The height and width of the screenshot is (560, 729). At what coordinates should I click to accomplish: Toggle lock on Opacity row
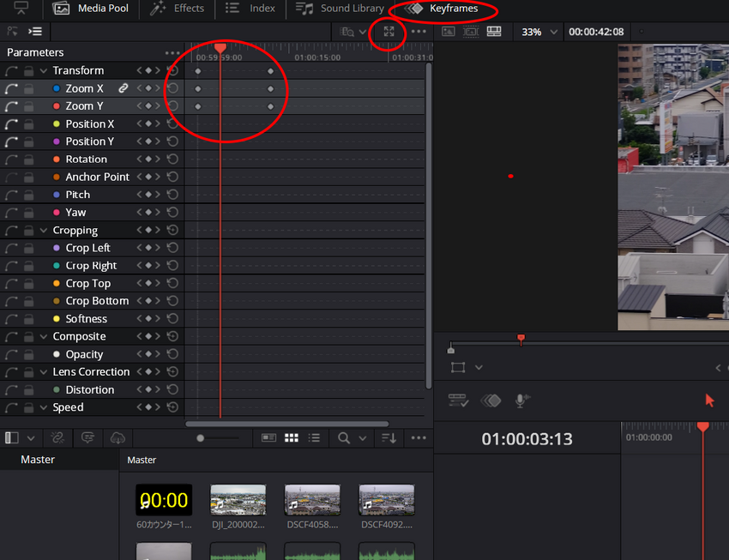click(29, 354)
